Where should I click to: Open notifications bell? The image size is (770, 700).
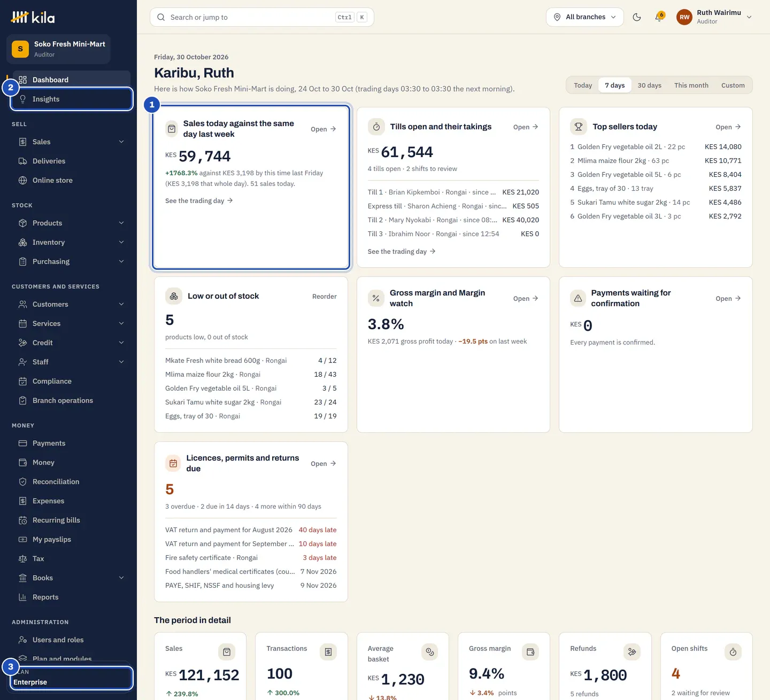660,17
